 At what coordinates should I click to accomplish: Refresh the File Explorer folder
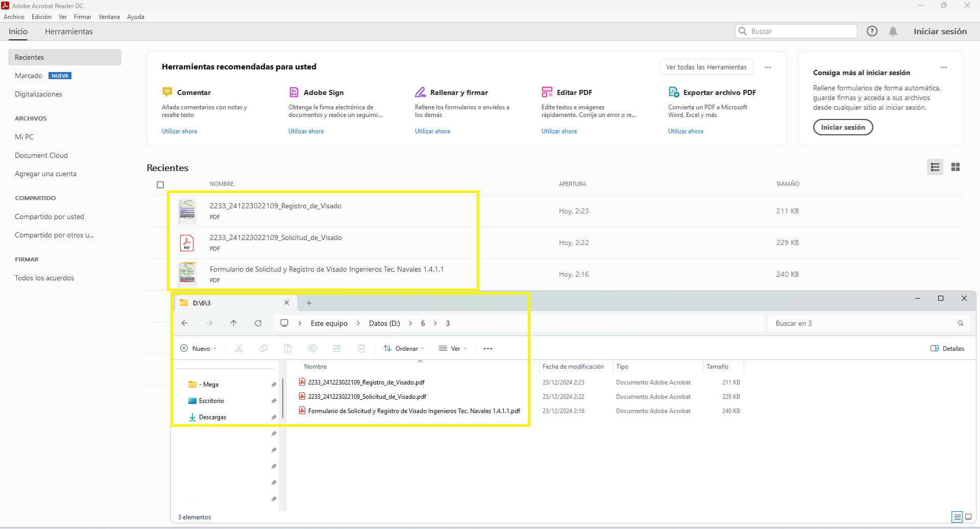[258, 323]
